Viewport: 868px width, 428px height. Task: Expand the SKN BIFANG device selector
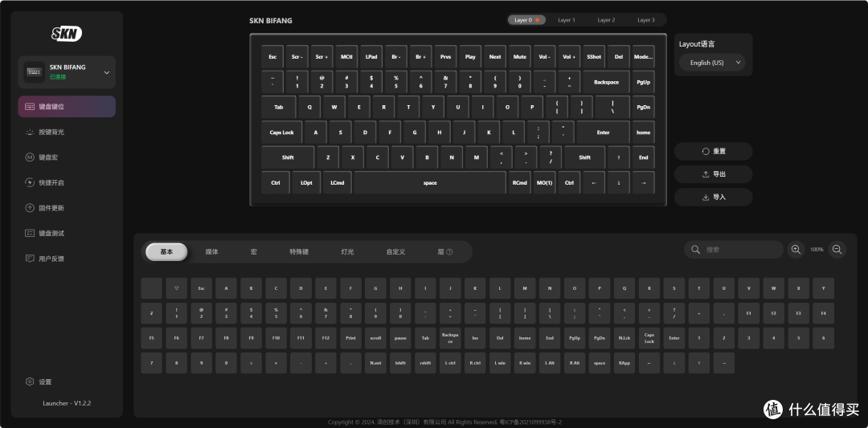67,72
